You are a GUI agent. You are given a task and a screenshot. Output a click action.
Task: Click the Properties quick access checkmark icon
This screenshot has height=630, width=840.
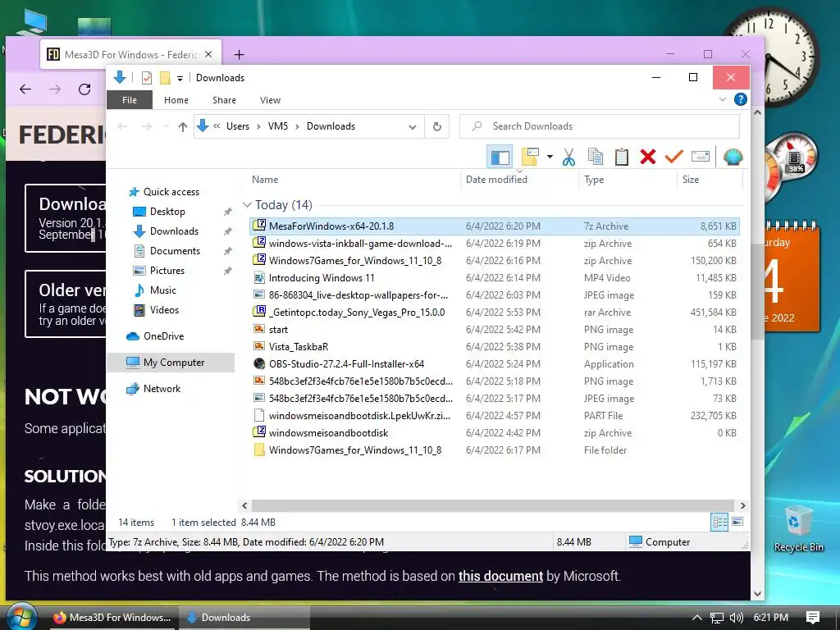tap(146, 78)
